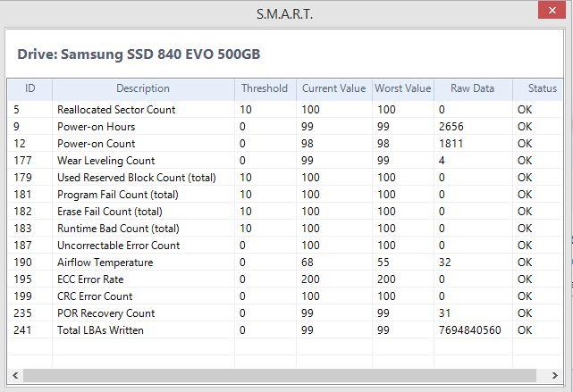Click Airflow Temperature current value 68
This screenshot has width=573, height=392.
tap(308, 263)
